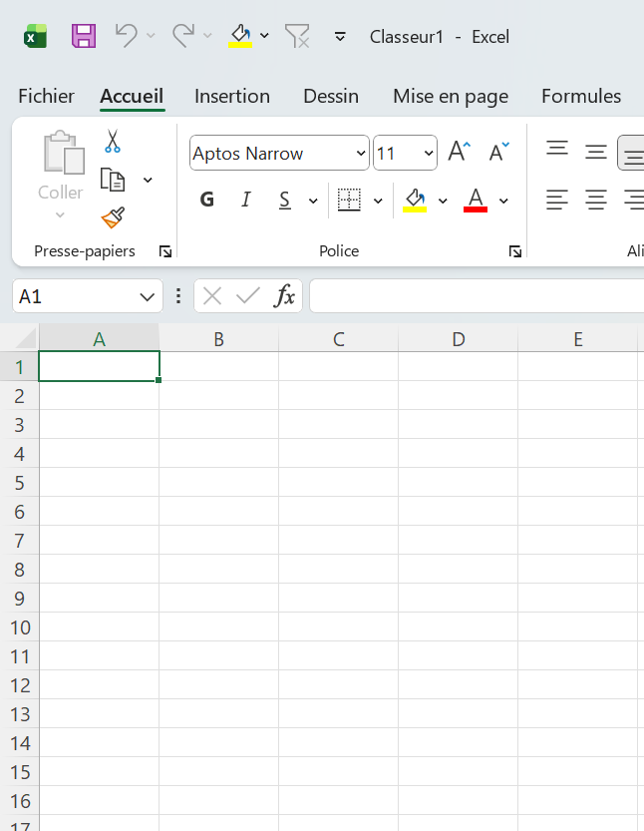
Task: Align text left in the cell
Action: point(557,200)
